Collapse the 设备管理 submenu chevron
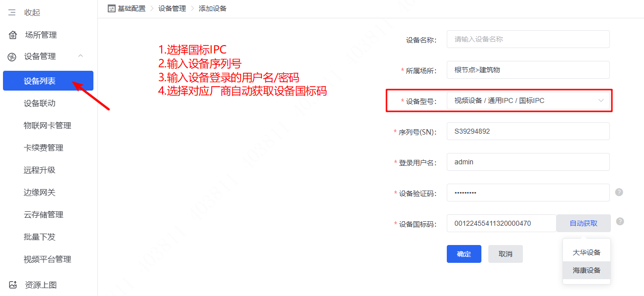 [x=81, y=56]
